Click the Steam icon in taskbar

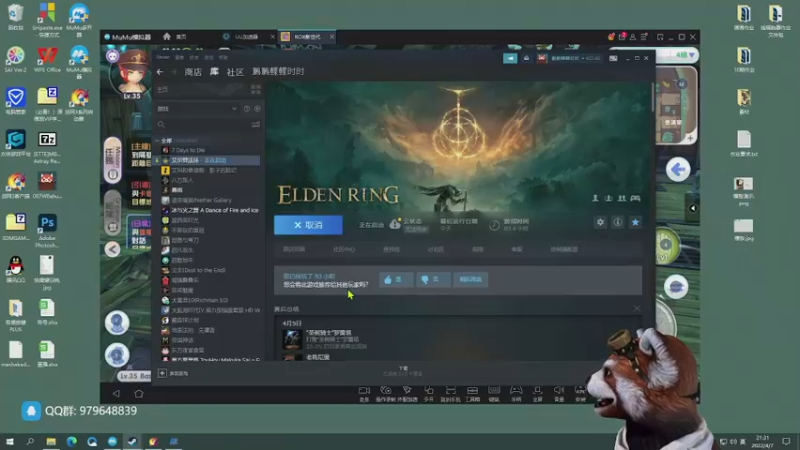tap(132, 441)
